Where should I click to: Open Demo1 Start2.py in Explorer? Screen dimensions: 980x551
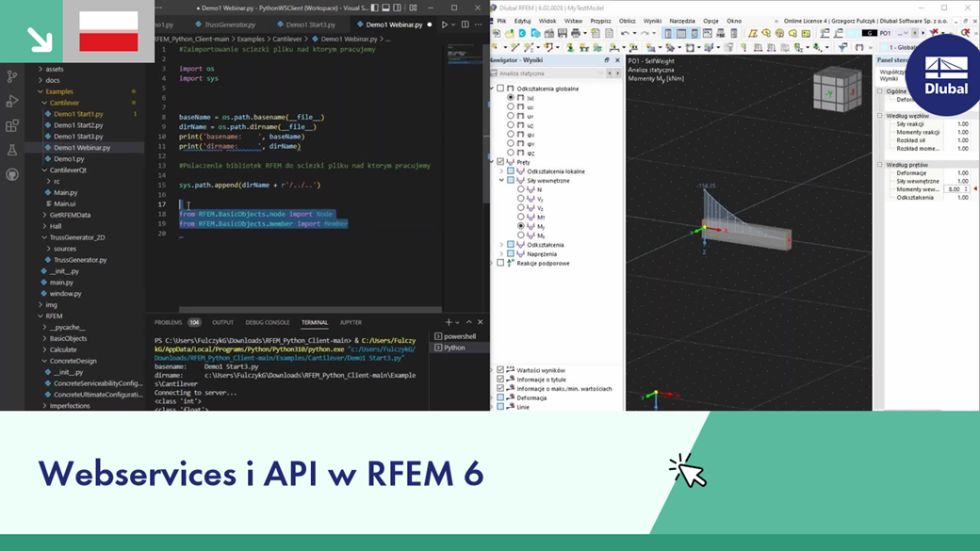[78, 125]
